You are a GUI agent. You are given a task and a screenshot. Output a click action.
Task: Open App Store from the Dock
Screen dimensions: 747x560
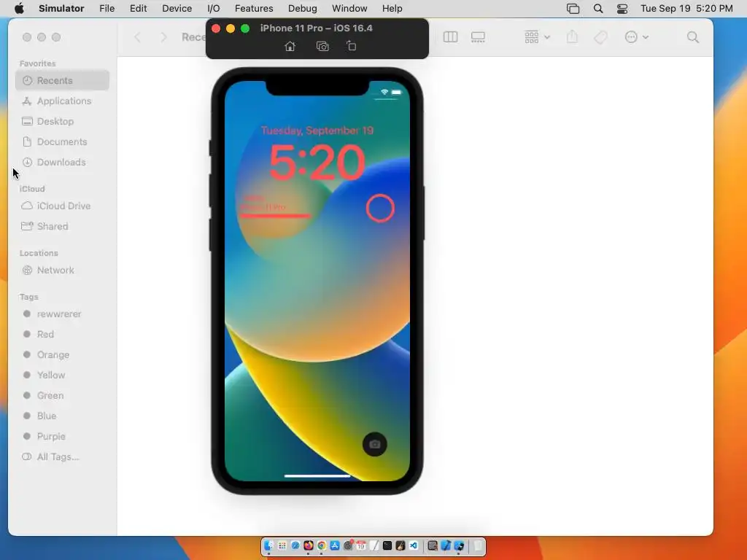334,545
